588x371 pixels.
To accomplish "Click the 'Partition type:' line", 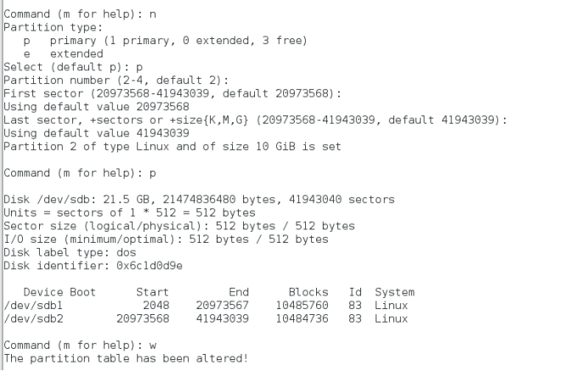I will pyautogui.click(x=53, y=27).
